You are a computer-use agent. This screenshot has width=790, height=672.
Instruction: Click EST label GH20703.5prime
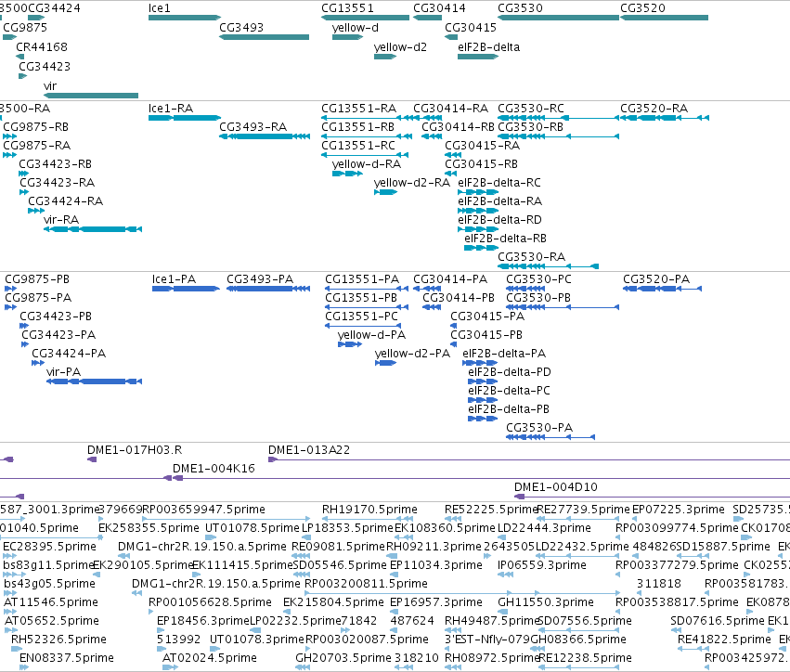[343, 659]
